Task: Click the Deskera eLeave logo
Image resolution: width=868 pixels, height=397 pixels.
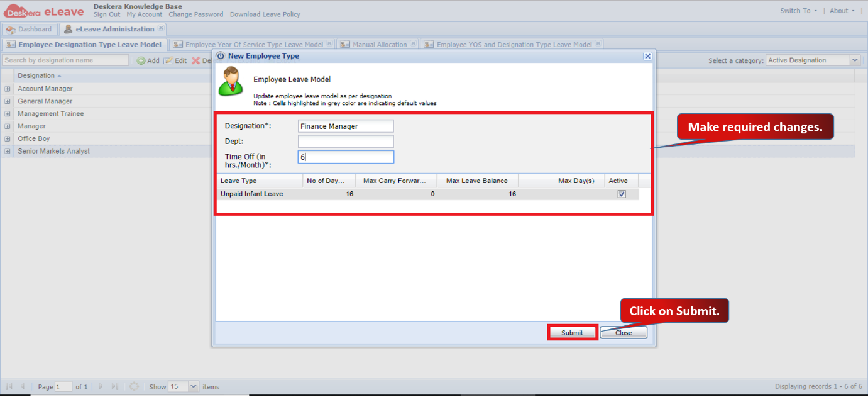Action: click(44, 11)
